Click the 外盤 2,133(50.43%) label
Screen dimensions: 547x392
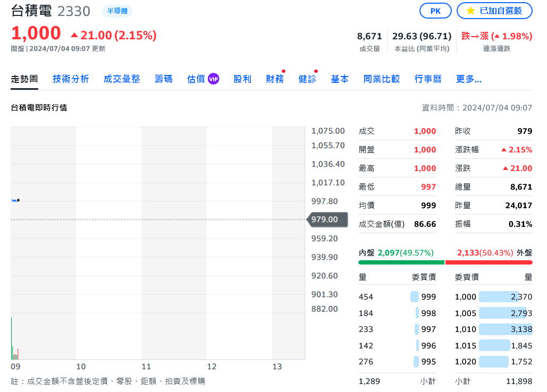click(x=495, y=253)
